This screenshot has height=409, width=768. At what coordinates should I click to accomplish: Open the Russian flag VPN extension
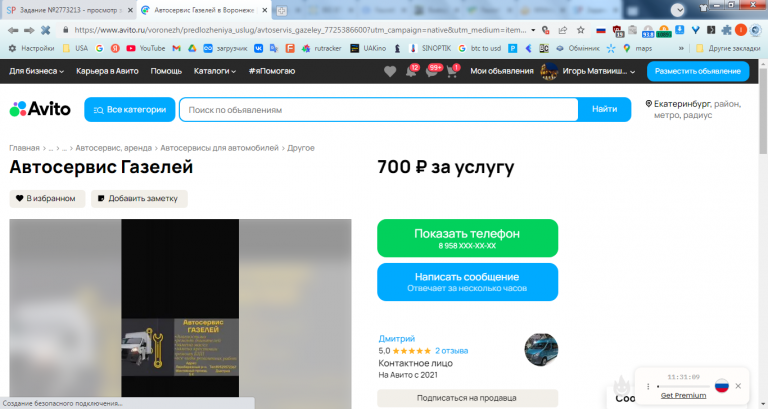coord(600,30)
